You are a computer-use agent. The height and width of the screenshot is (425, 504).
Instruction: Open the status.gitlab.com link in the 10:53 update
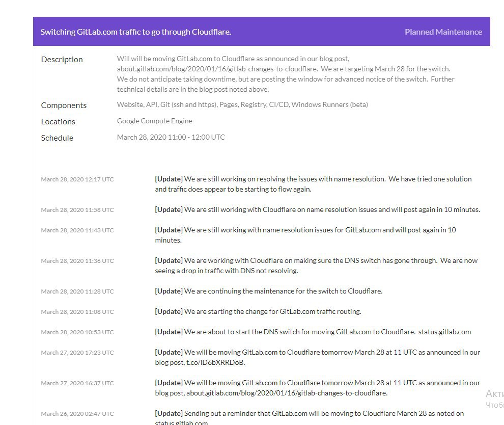click(x=444, y=332)
